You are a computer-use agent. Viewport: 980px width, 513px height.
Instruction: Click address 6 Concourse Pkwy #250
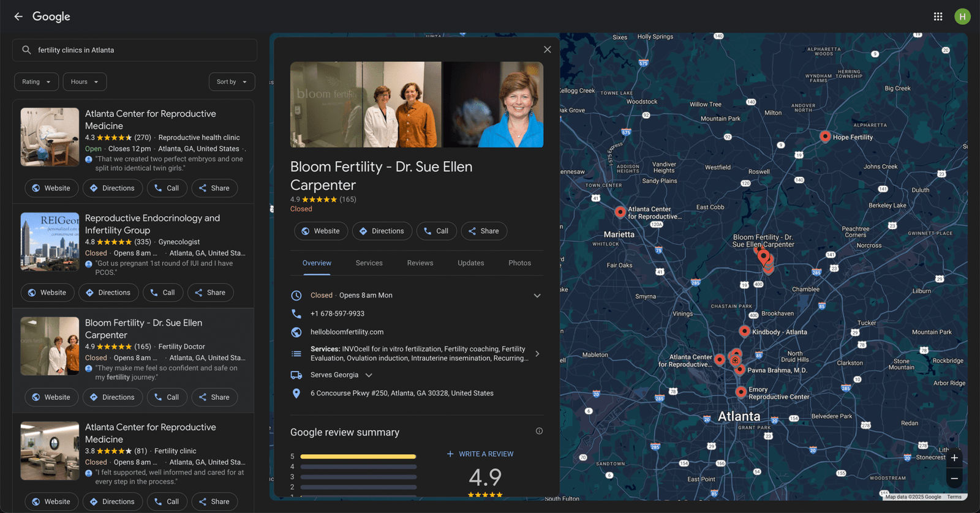402,393
